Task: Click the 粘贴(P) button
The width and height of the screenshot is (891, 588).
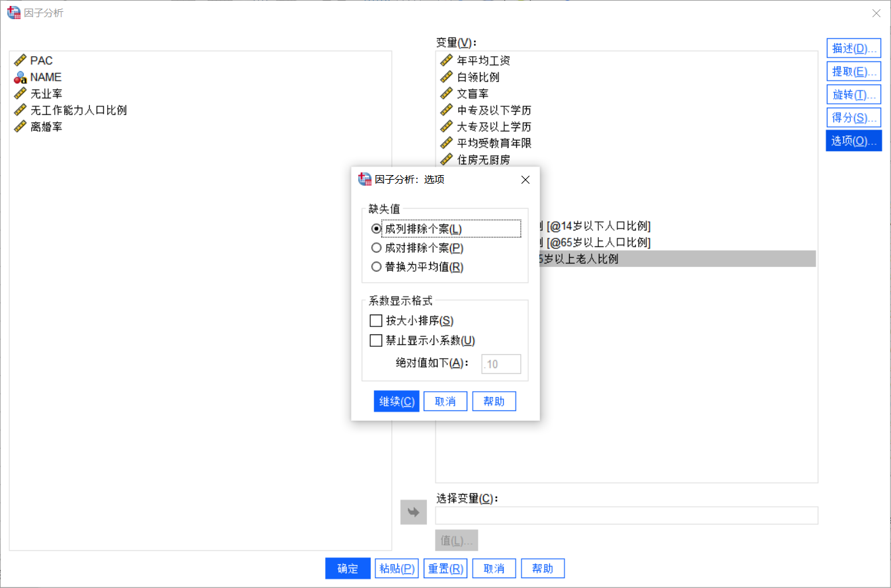Action: [397, 568]
